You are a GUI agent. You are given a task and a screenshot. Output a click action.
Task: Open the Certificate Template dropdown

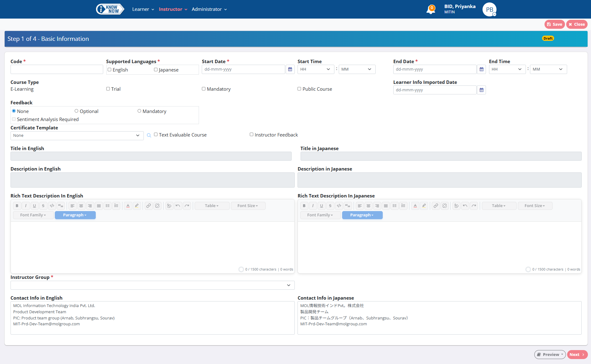tap(77, 136)
